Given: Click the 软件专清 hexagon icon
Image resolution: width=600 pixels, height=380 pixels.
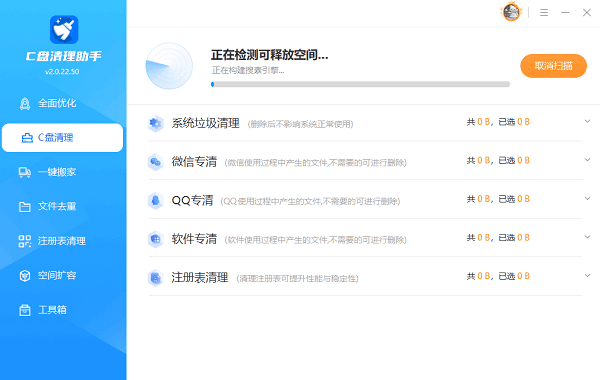Looking at the screenshot, I should point(156,239).
